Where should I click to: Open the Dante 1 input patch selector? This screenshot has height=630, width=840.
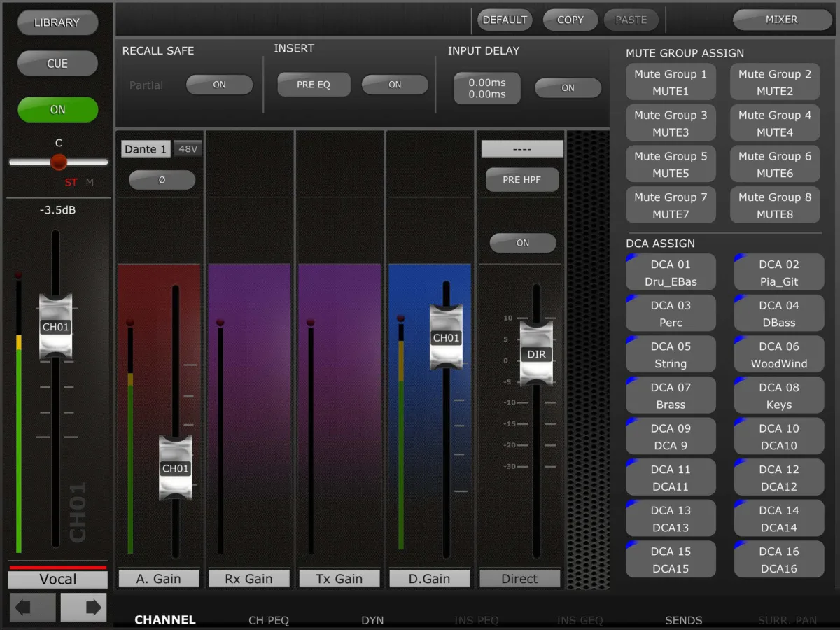[x=146, y=149]
